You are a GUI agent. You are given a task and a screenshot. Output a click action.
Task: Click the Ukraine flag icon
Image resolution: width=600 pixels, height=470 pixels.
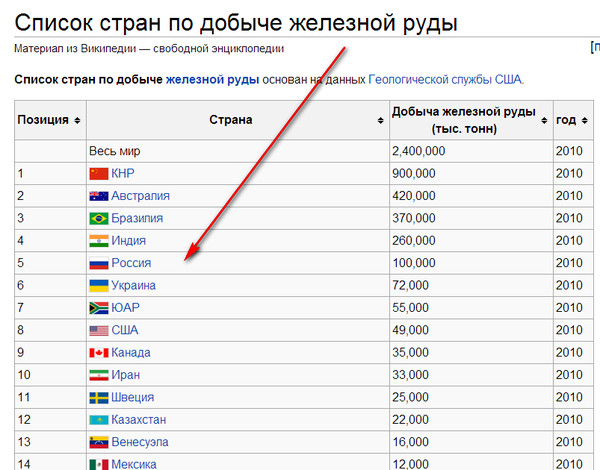(x=98, y=286)
